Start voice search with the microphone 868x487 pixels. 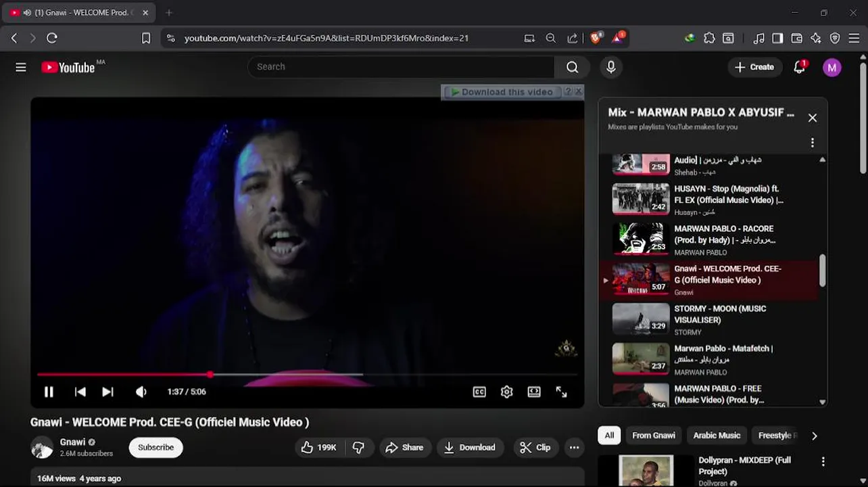(x=610, y=67)
